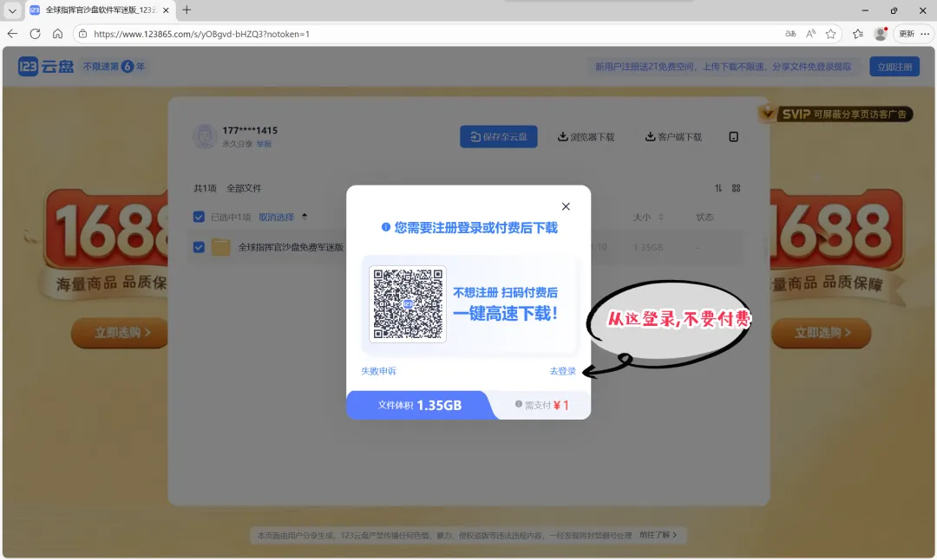This screenshot has height=560, width=937.
Task: Click the browser back arrow
Action: click(12, 34)
